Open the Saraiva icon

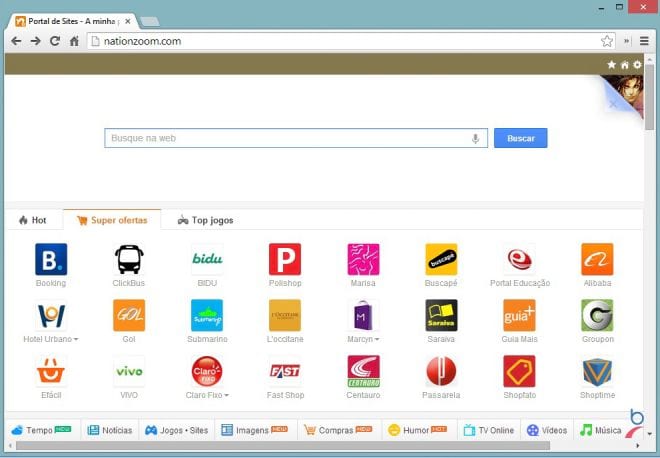pos(441,315)
